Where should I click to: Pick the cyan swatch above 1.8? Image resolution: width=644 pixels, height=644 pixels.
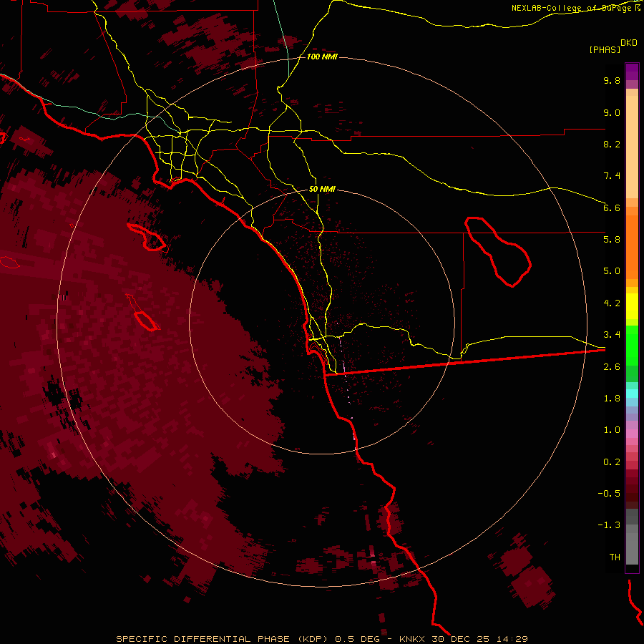click(632, 394)
